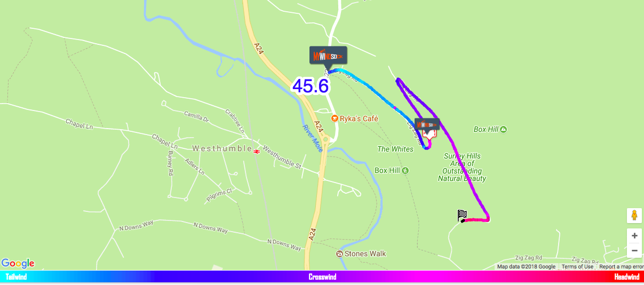Click the MyWindsock marker on Zig Zag Road

coord(428,126)
